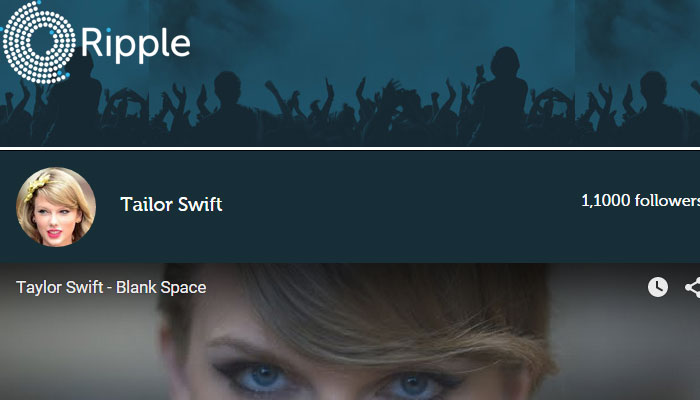Open the Tailor Swift profile name
The image size is (700, 400).
171,204
